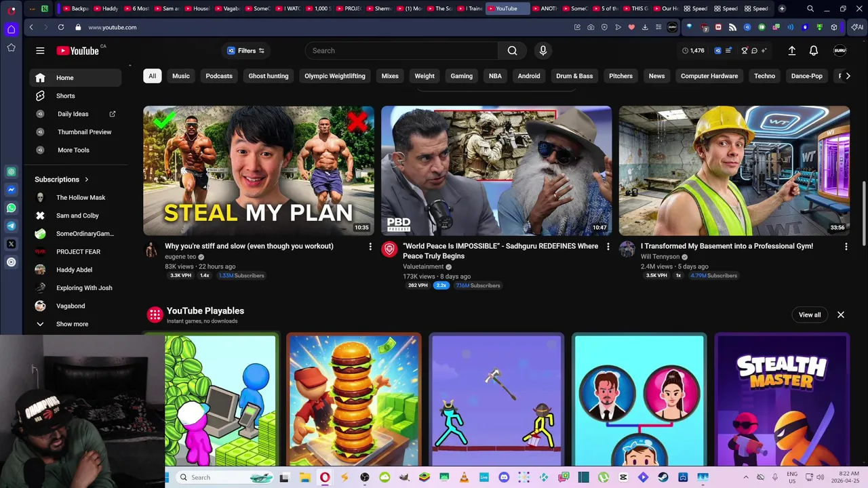
Task: Open the SURU account avatar menu
Action: click(x=840, y=50)
